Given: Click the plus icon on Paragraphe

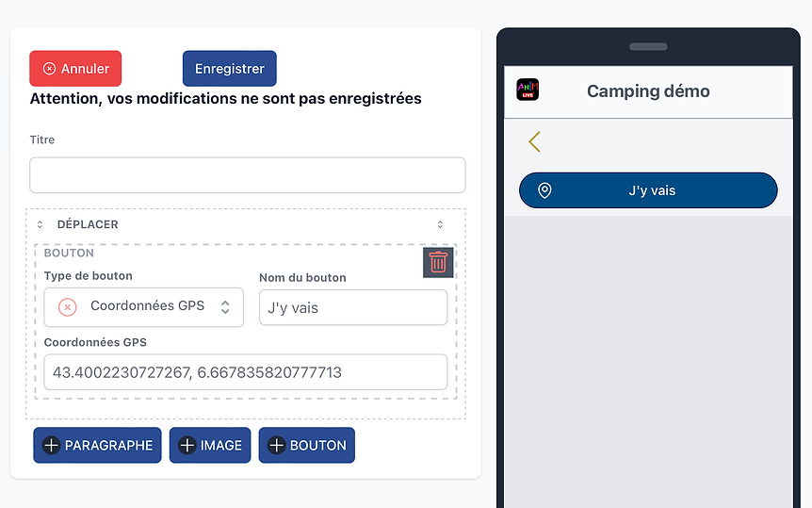Looking at the screenshot, I should coord(51,445).
